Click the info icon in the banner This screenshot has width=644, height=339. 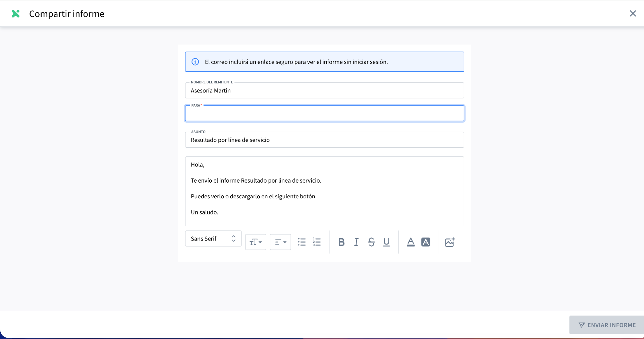coord(195,62)
